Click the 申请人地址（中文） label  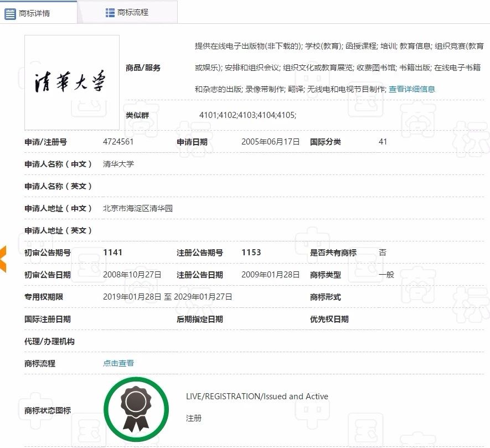(58, 209)
